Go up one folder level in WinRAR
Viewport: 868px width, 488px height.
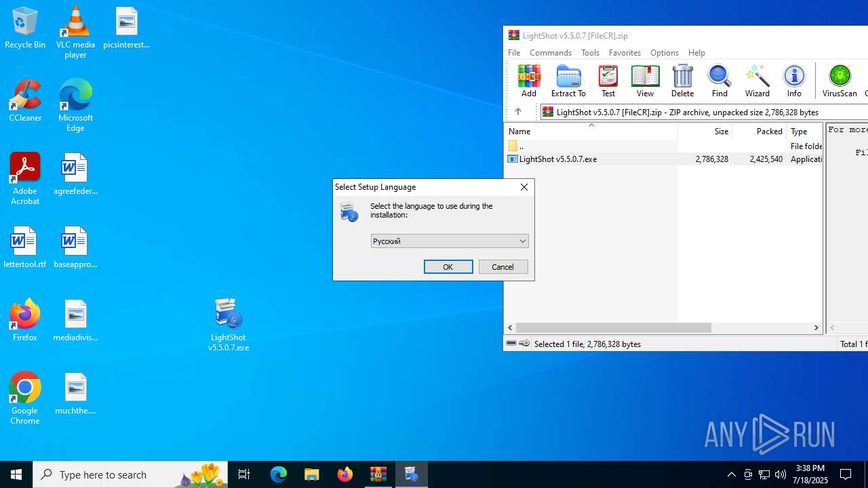tap(518, 112)
